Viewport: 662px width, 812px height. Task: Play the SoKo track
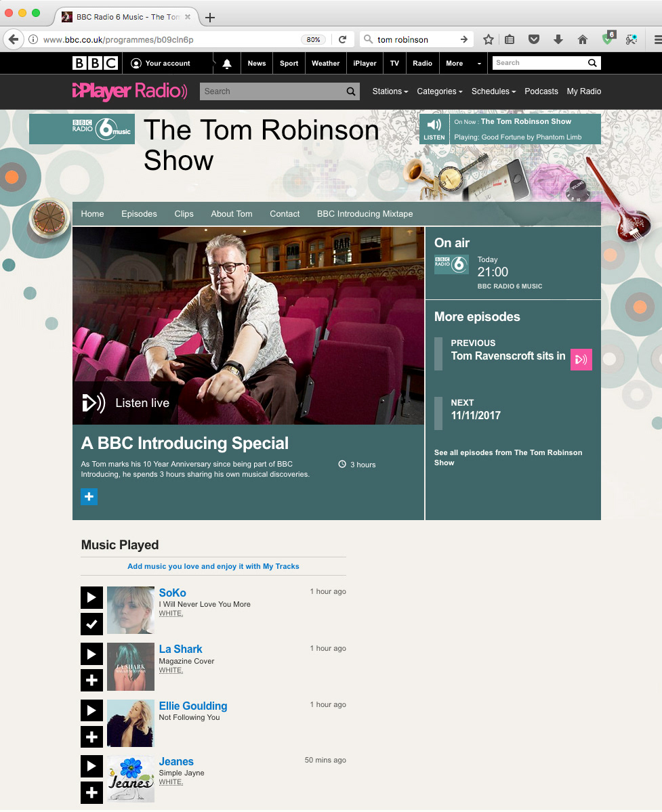pyautogui.click(x=91, y=597)
